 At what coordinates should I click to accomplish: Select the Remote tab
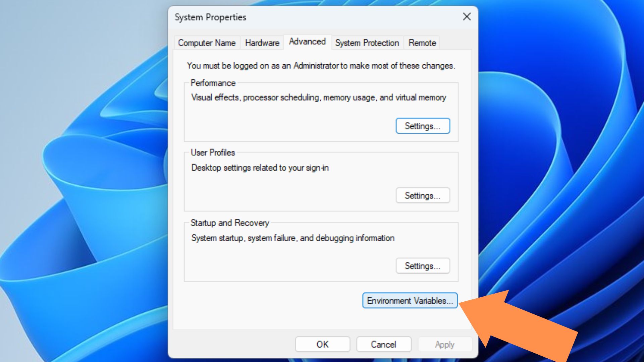coord(423,43)
